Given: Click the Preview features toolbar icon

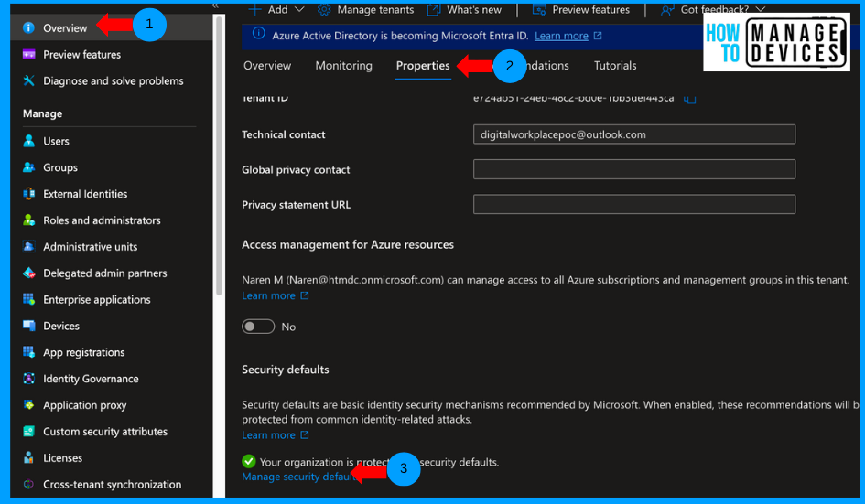Looking at the screenshot, I should tap(539, 9).
